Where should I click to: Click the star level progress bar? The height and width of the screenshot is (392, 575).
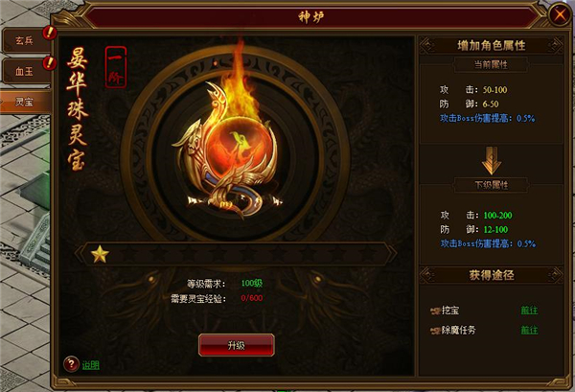(x=236, y=254)
